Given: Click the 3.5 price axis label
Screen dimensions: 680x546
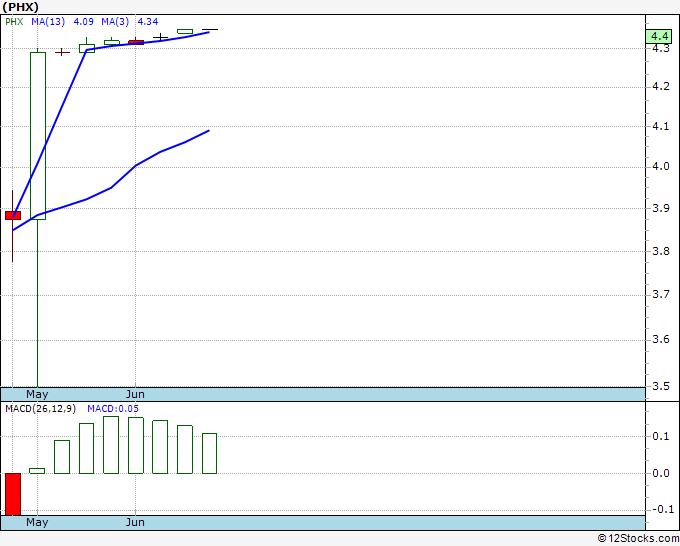Looking at the screenshot, I should (x=661, y=386).
